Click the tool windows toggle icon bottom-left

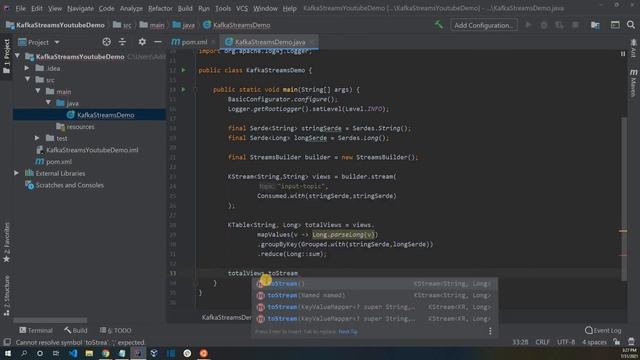coord(7,342)
